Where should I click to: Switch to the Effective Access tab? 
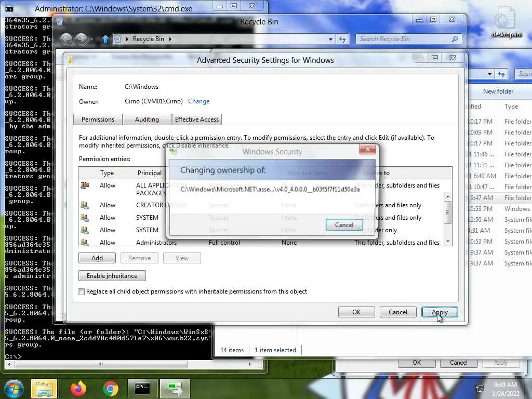pos(197,119)
